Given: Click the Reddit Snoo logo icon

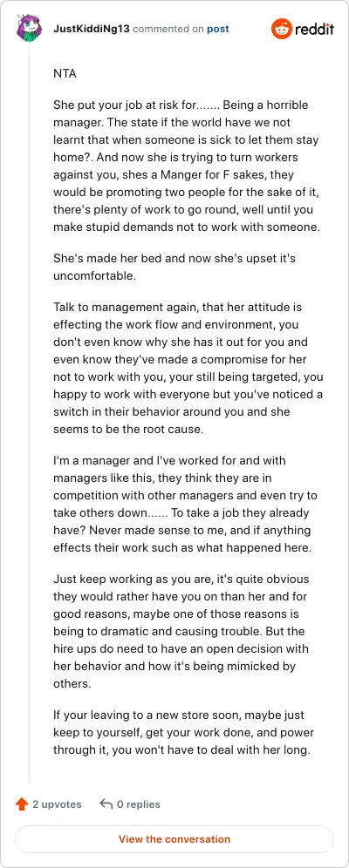Looking at the screenshot, I should point(281,29).
